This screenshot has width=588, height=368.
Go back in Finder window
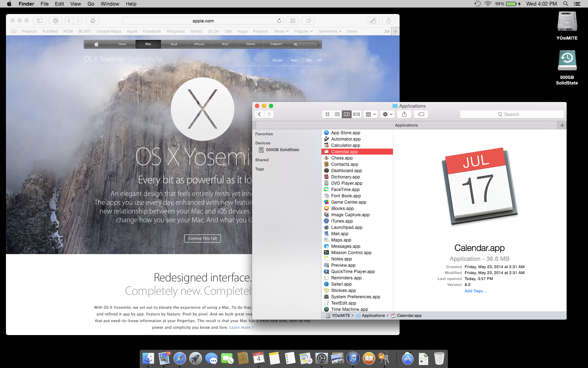(260, 114)
